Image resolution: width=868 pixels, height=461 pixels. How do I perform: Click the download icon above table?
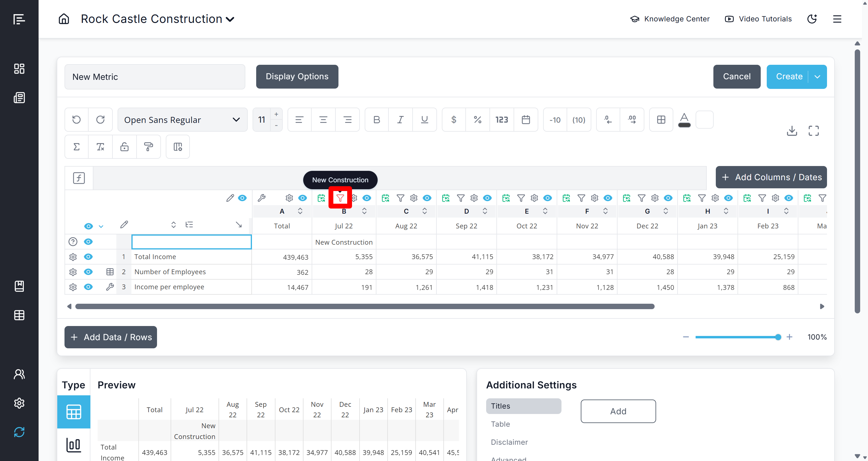[791, 131]
